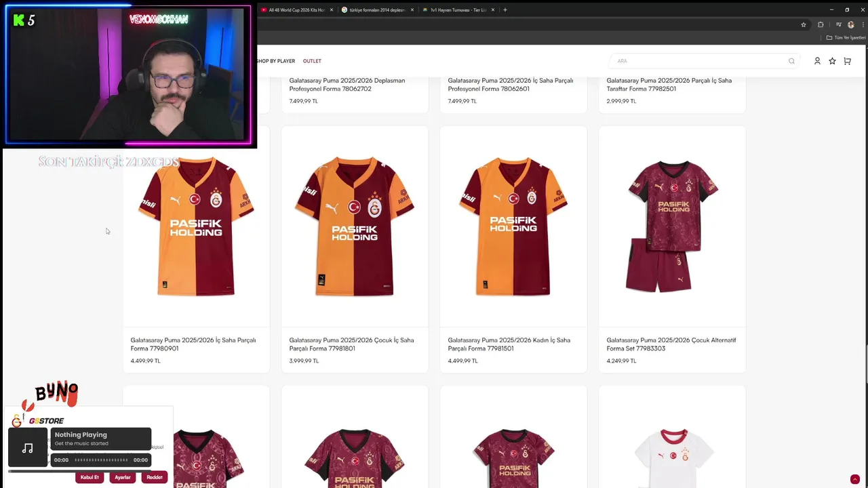This screenshot has height=488, width=868.
Task: Close the All 48 World Cup 2026 Kits tab
Action: coord(332,9)
